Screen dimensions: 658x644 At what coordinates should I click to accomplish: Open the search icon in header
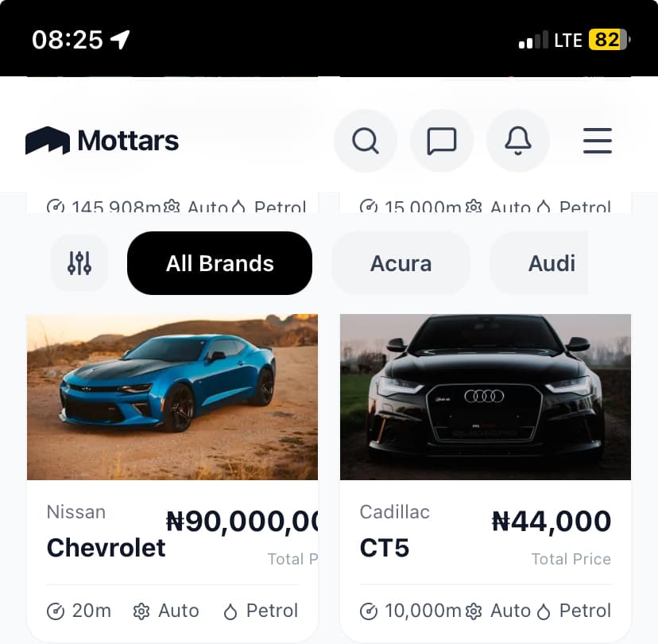(x=366, y=141)
